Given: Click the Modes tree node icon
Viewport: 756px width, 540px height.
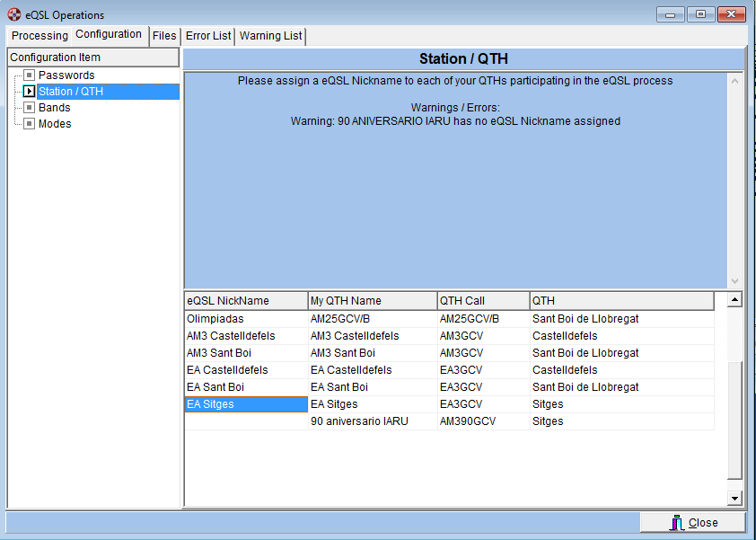Looking at the screenshot, I should 29,124.
